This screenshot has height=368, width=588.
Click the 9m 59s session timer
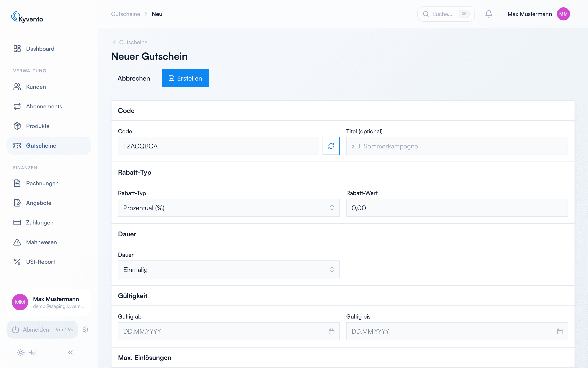[x=64, y=330]
